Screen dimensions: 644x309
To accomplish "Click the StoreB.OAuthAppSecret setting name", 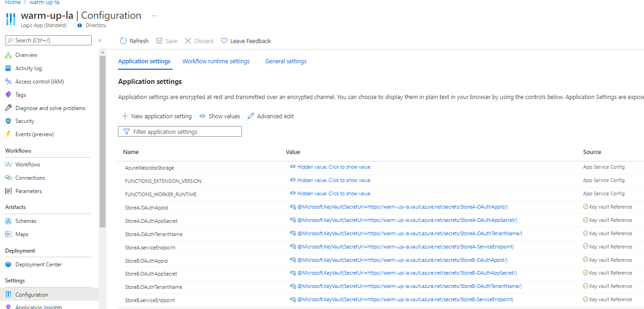I will 151,274.
